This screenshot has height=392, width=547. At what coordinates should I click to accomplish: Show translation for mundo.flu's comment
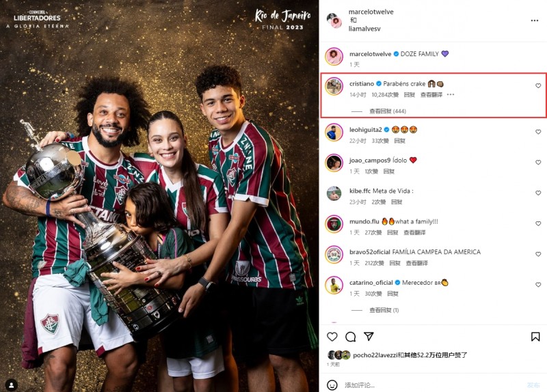pyautogui.click(x=414, y=232)
